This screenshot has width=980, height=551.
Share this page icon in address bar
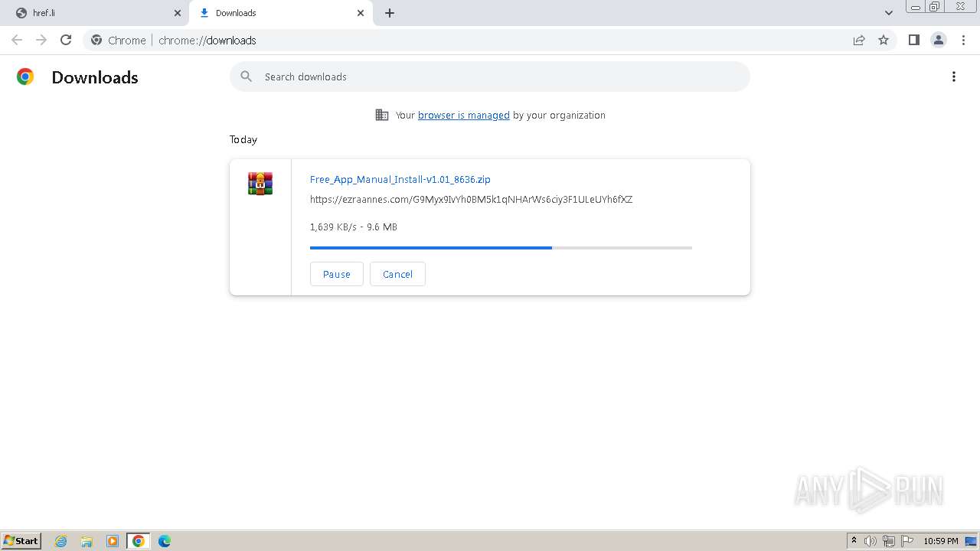click(x=859, y=40)
